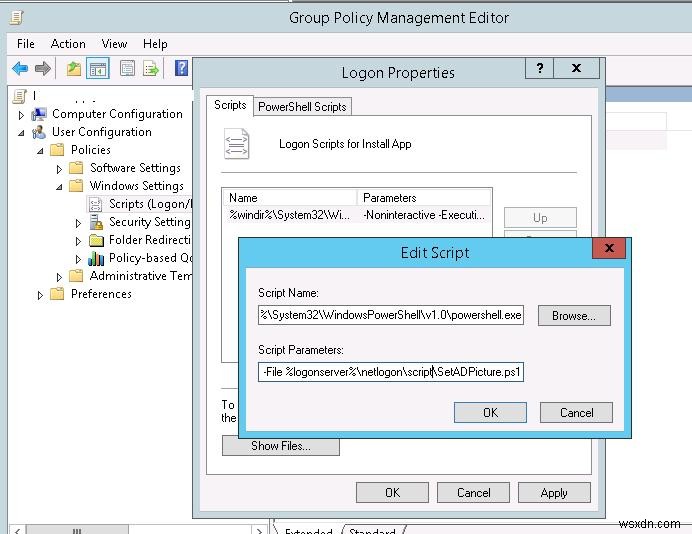Click the tree pane scroll-right arrow
The height and width of the screenshot is (534, 692).
tap(260, 530)
